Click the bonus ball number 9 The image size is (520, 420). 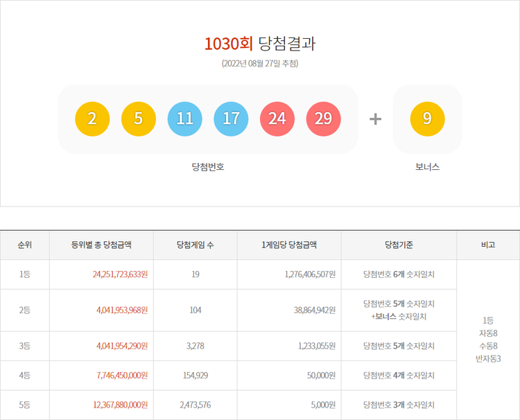tap(428, 119)
